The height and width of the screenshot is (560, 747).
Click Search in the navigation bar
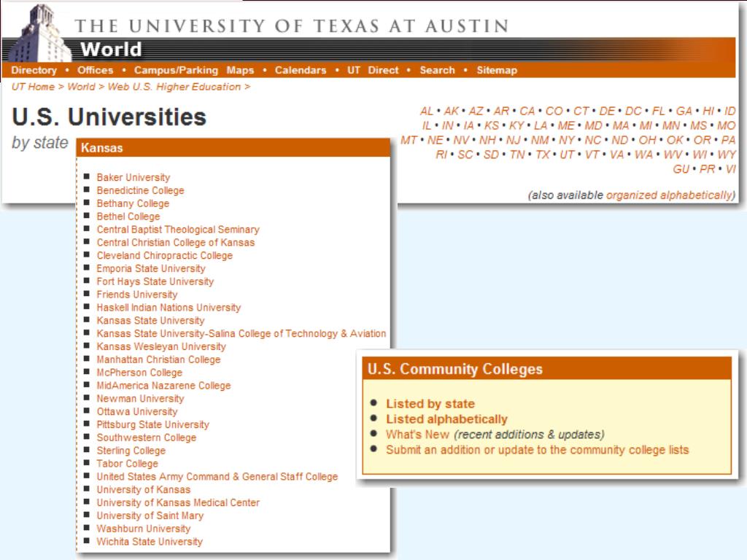438,70
